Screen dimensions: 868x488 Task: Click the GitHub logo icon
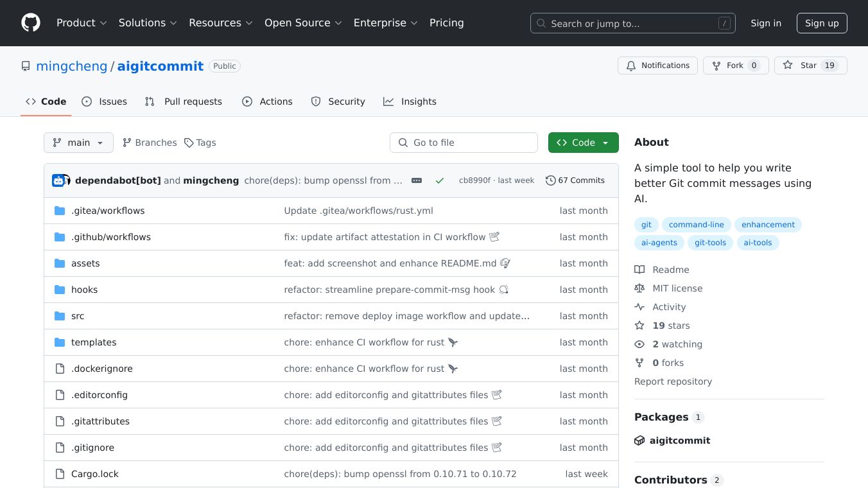pos(31,23)
